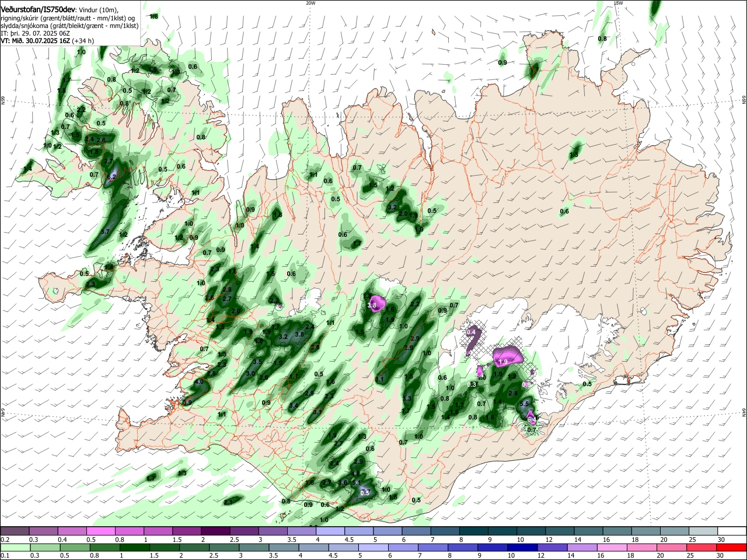The width and height of the screenshot is (747, 560).
Task: Click the dark blue swatch labeled 10 in the rain legend
Action: tap(522, 547)
